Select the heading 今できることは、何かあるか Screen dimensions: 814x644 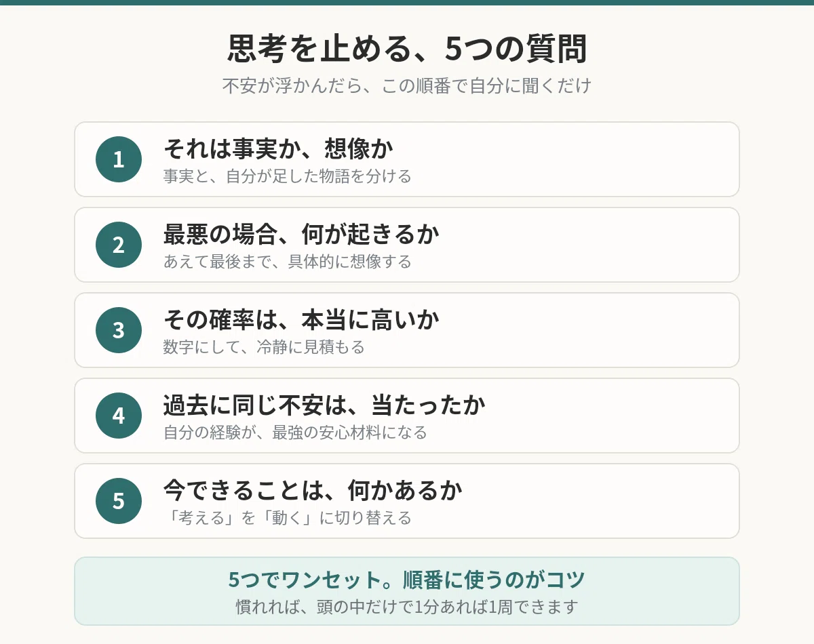pyautogui.click(x=313, y=490)
